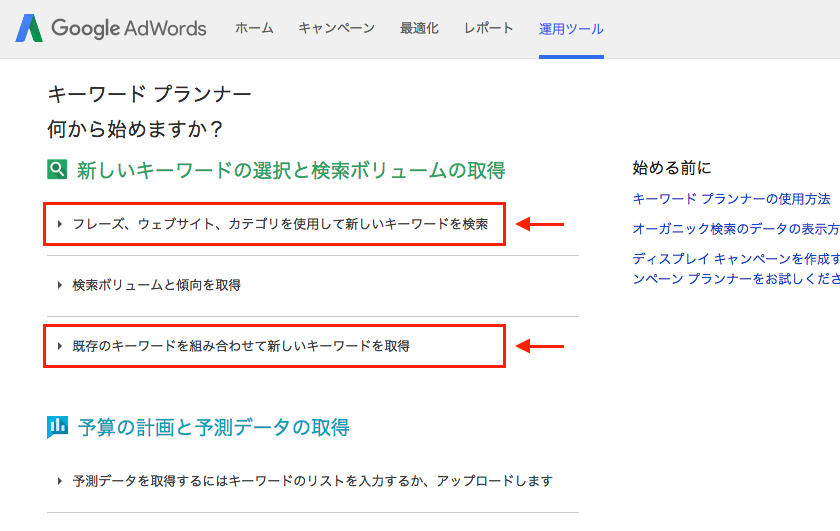
Task: Click 検索ボリュームと傾向を取得 row text
Action: pos(156,285)
